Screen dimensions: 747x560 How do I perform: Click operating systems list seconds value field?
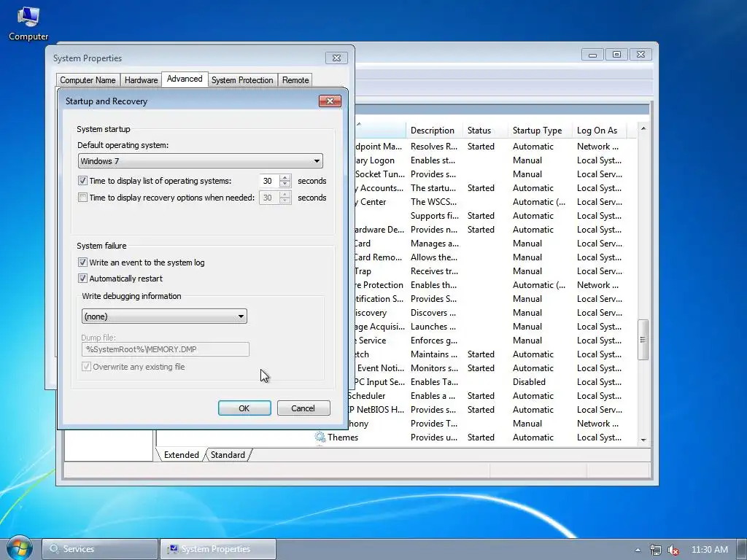point(269,181)
